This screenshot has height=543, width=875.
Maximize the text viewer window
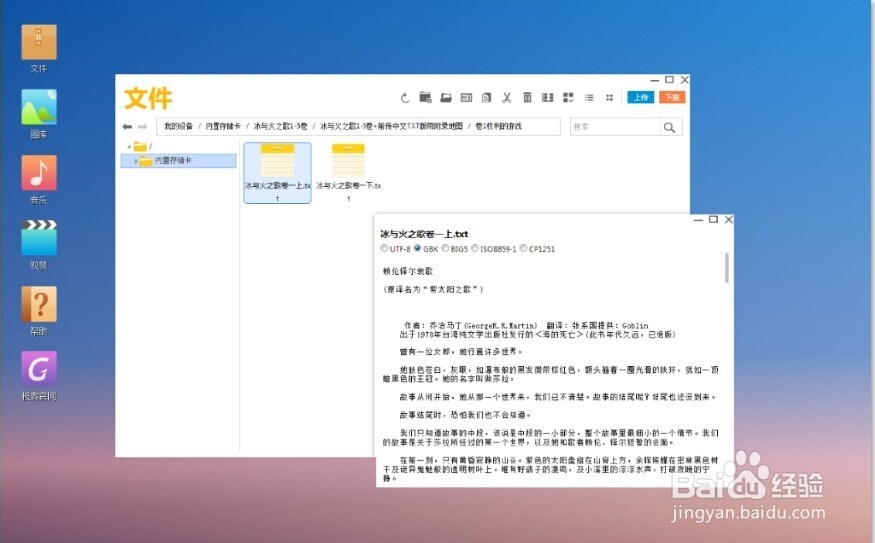[x=713, y=219]
